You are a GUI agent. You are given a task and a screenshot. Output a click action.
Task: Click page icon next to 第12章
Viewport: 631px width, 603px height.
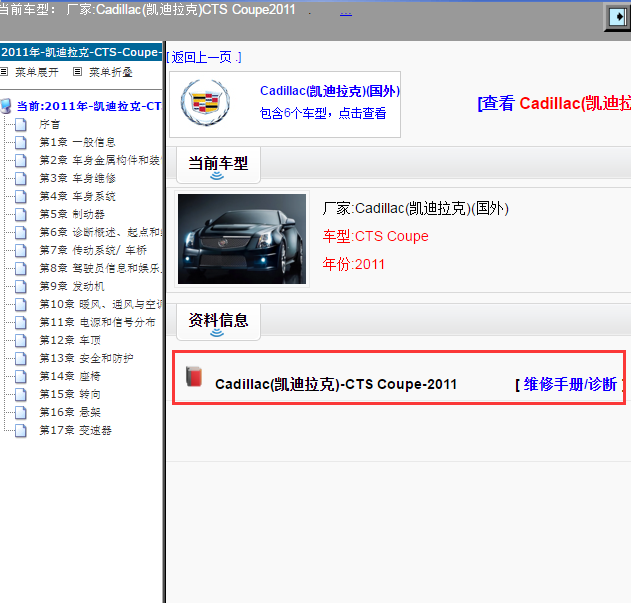click(x=21, y=340)
